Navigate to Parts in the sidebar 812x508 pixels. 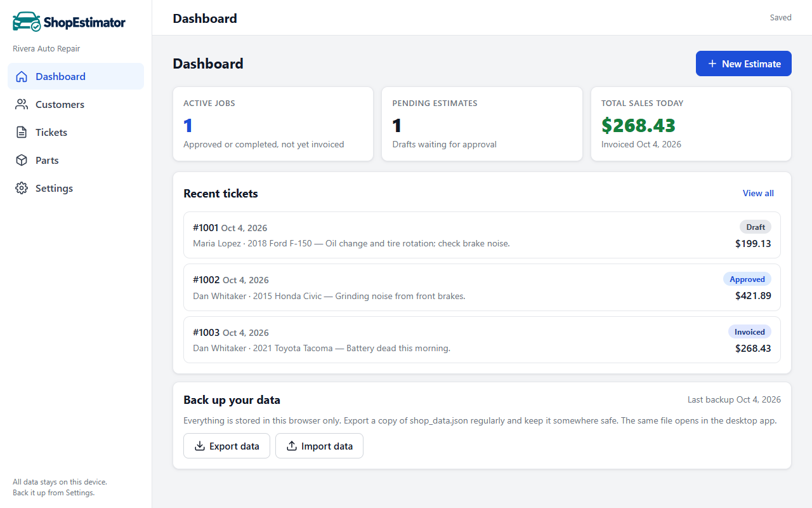tap(75, 161)
